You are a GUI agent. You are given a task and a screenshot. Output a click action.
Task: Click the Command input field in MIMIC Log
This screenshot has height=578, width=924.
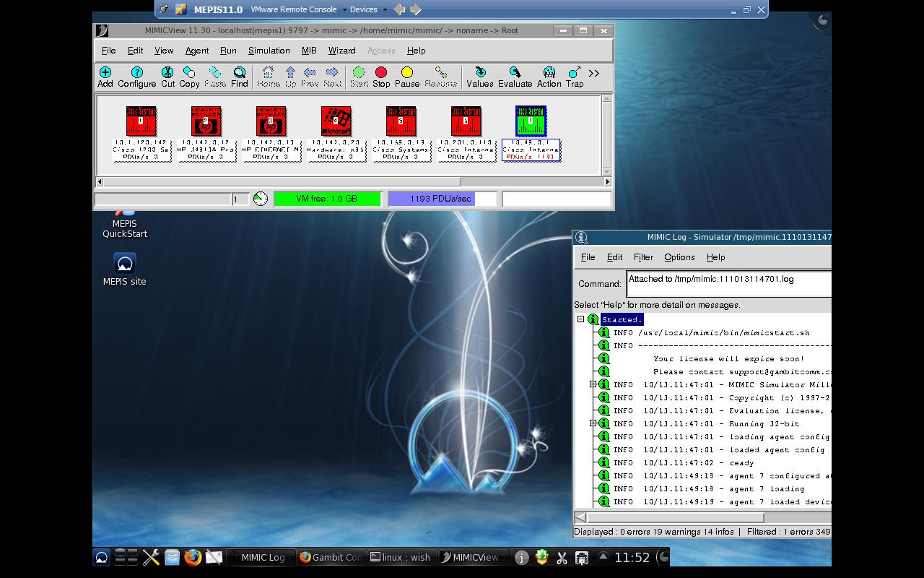(729, 284)
